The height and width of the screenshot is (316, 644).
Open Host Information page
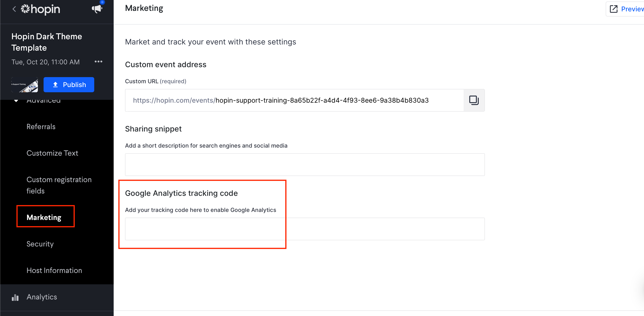click(x=54, y=270)
